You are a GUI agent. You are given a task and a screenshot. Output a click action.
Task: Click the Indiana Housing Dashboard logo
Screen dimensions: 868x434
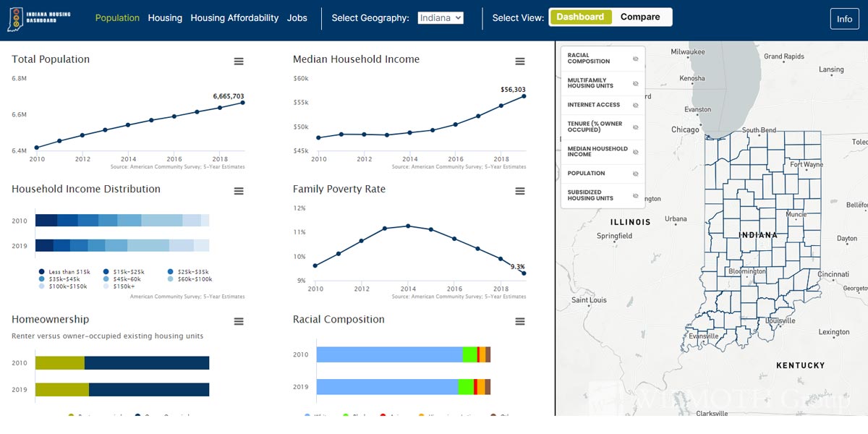pyautogui.click(x=40, y=19)
